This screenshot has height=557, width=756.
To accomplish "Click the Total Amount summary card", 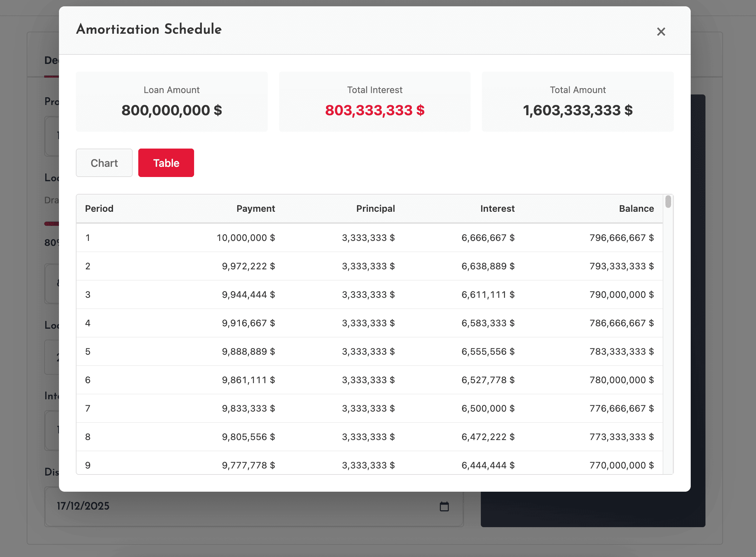I will coord(577,102).
